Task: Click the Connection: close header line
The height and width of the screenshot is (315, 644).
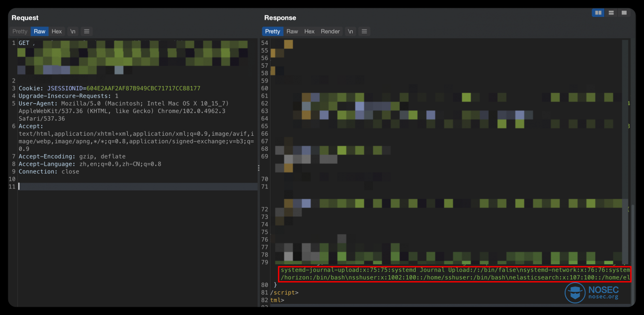Action: (49, 172)
